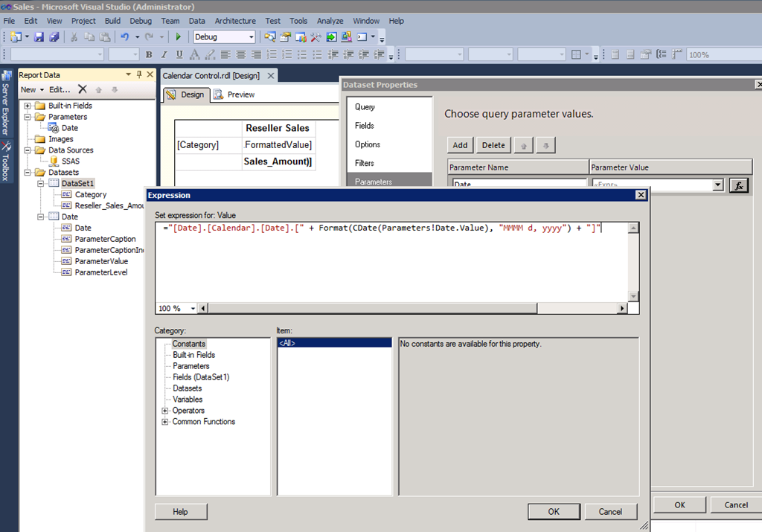
Task: Switch to the Preview tab
Action: point(234,94)
